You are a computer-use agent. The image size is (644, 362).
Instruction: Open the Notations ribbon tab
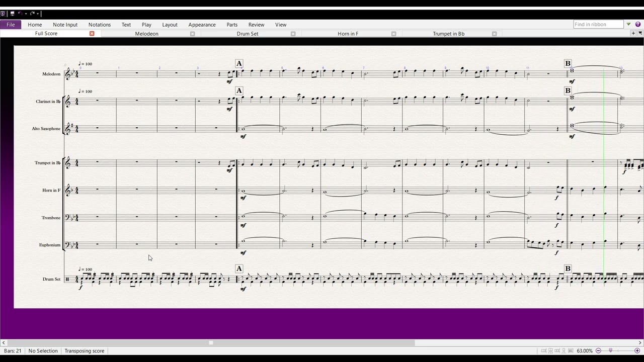[x=100, y=25]
